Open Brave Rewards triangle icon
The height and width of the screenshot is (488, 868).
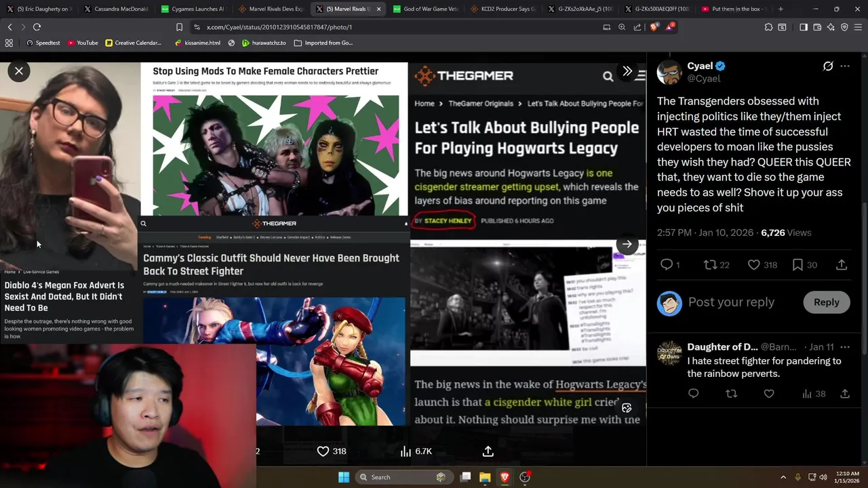point(670,27)
